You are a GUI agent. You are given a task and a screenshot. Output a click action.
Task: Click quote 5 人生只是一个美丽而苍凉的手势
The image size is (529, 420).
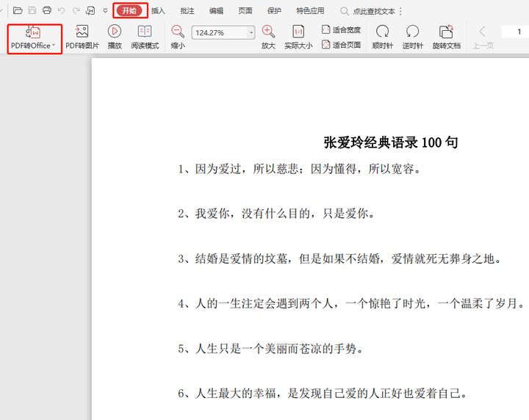270,348
